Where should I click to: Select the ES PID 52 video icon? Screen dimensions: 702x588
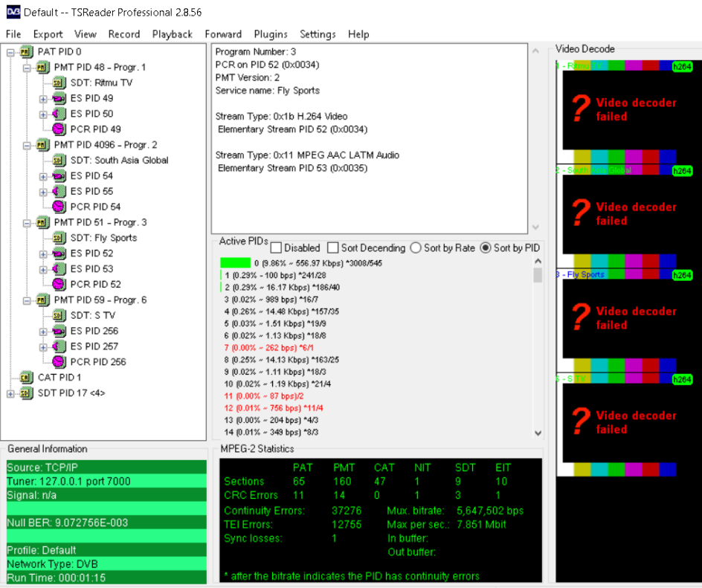(59, 253)
